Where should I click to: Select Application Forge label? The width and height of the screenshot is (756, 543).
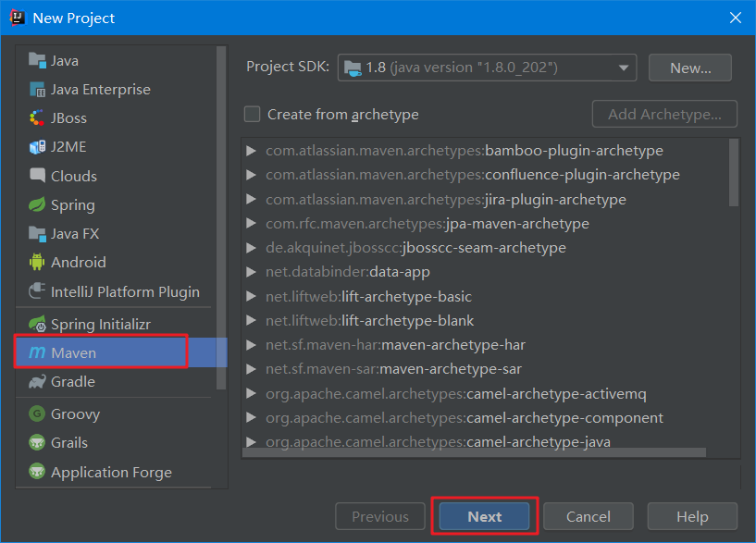[111, 472]
